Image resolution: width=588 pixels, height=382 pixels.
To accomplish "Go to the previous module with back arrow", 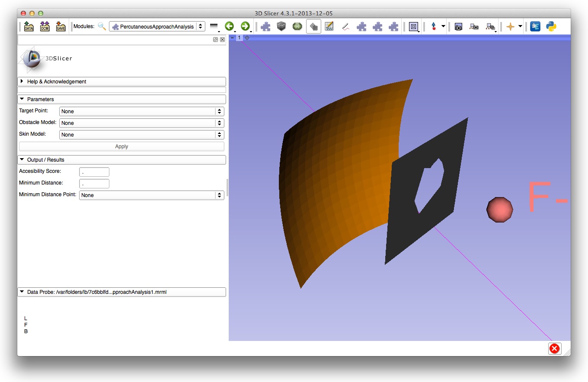I will pyautogui.click(x=229, y=27).
